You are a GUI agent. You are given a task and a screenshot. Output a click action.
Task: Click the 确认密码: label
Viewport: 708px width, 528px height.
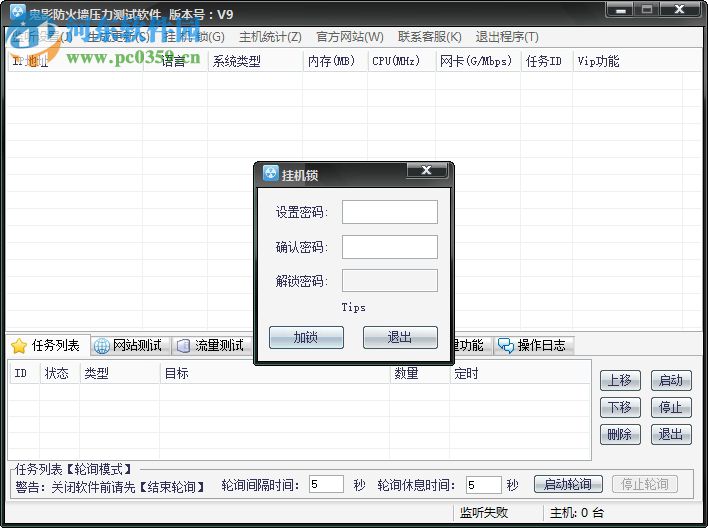302,247
